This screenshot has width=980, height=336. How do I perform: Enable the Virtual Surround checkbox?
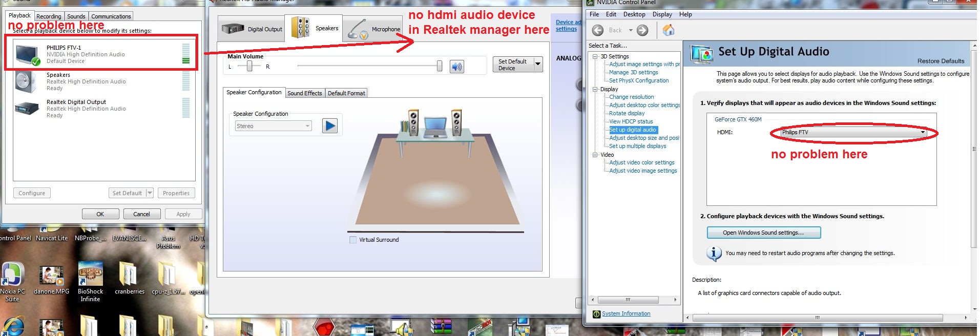[x=352, y=240]
